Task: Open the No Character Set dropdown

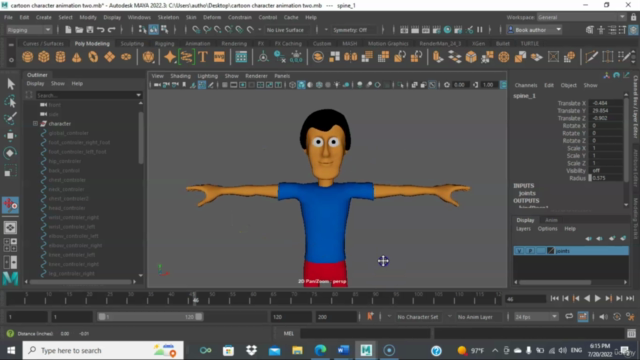Action: (x=418, y=317)
